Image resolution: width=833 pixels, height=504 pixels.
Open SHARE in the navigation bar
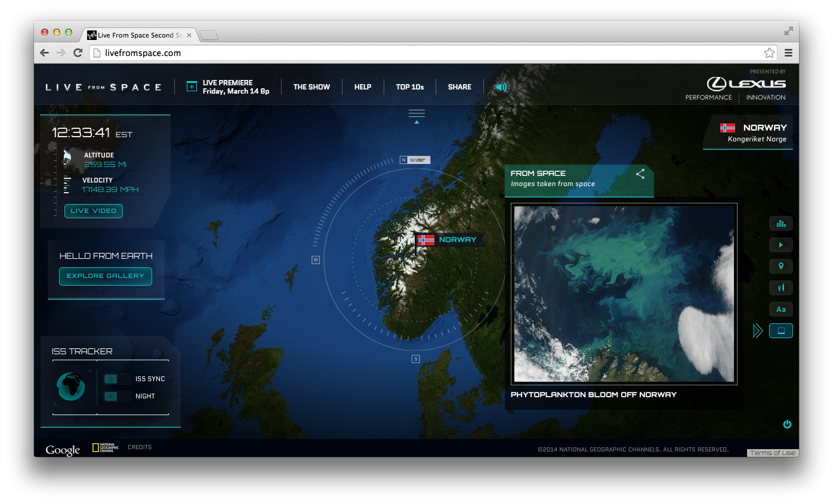point(459,87)
